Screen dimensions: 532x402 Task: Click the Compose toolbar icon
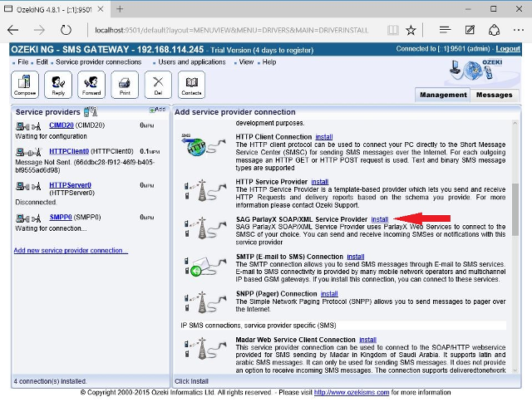click(25, 85)
